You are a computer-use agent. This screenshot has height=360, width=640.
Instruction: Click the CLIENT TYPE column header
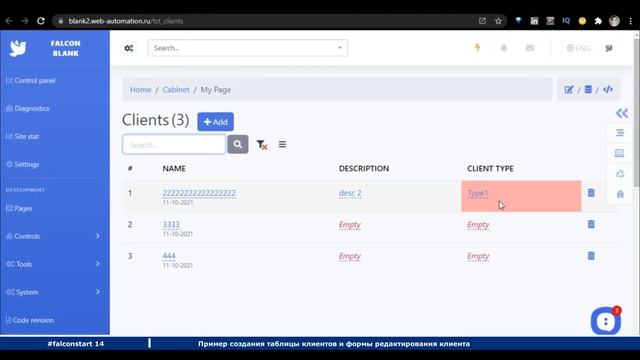click(490, 168)
